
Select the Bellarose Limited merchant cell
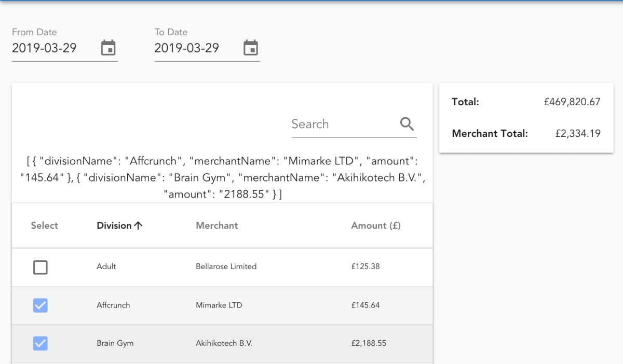point(226,267)
